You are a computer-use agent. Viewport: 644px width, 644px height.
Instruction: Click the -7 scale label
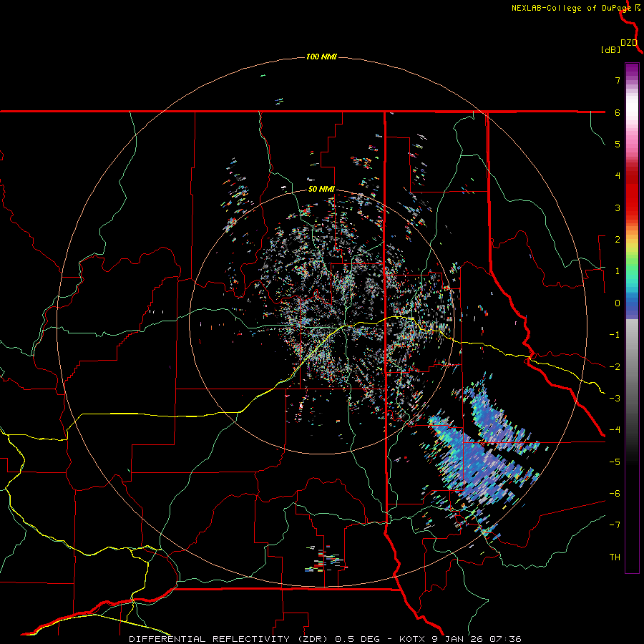[x=615, y=525]
